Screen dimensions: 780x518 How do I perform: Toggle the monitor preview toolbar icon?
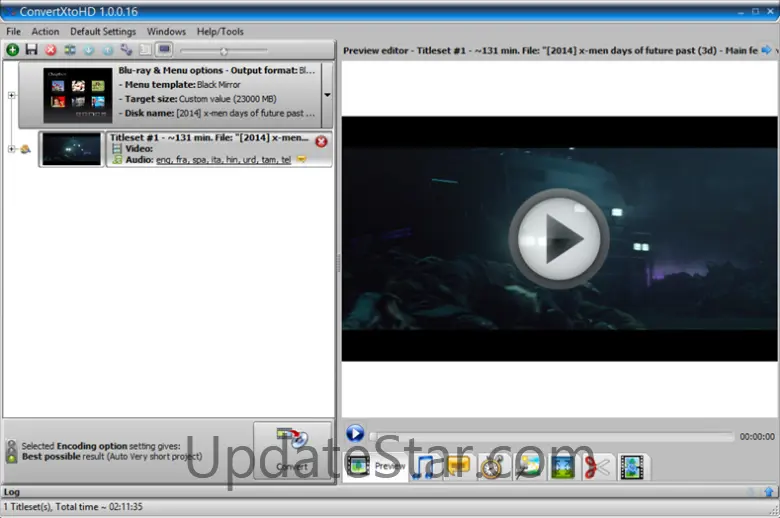point(164,50)
